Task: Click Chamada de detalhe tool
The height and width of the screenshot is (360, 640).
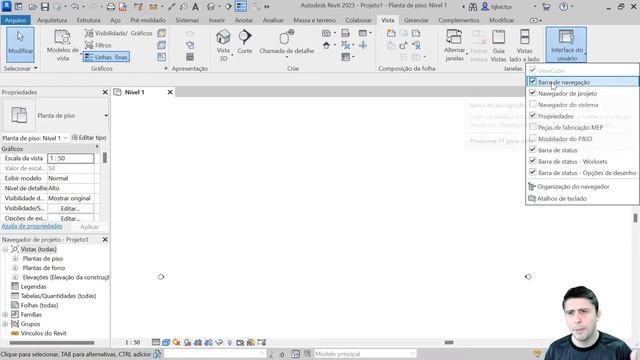Action: pos(287,43)
